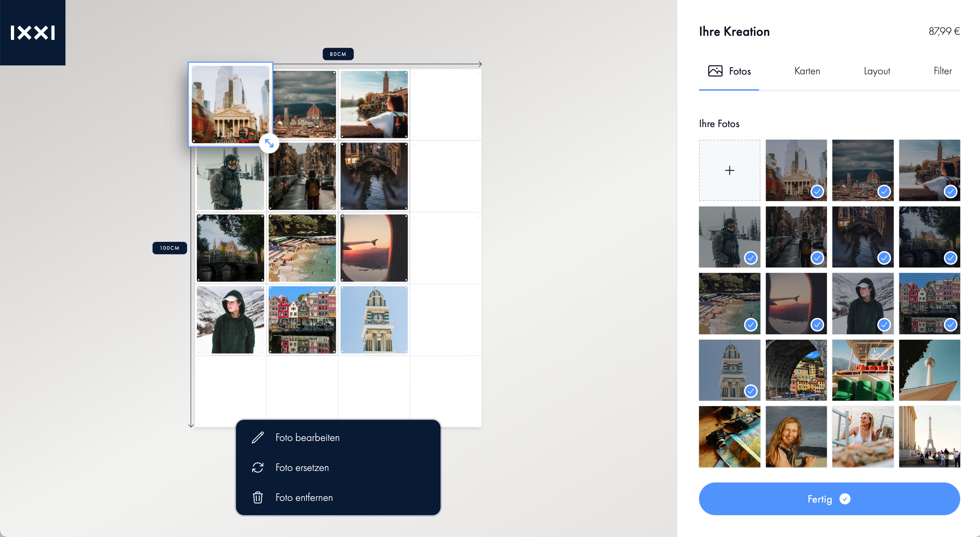This screenshot has height=537, width=980.
Task: Select the selected skyscraper photo on canvas
Action: pyautogui.click(x=230, y=104)
